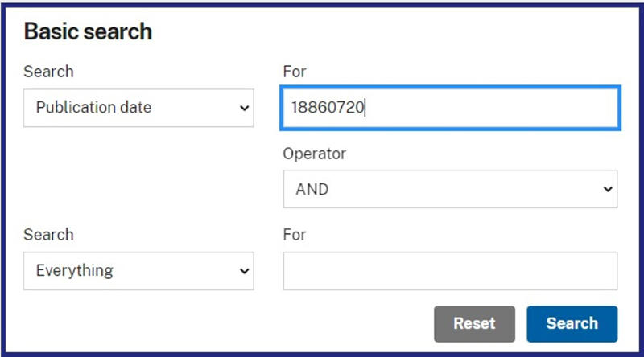Viewport: 644px width, 357px height.
Task: Click the chevron arrow in the AND selector
Action: pyautogui.click(x=608, y=189)
